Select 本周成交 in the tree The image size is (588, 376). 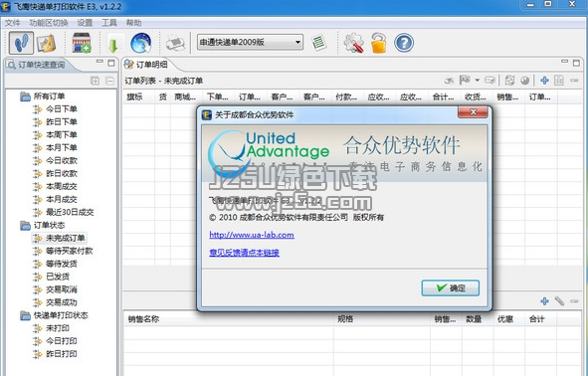coord(55,186)
